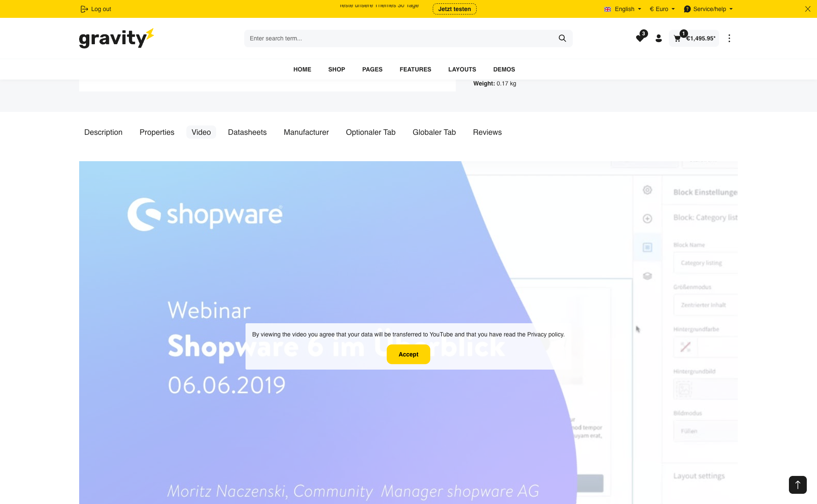Image resolution: width=817 pixels, height=504 pixels.
Task: Click the scroll-to-top arrow button
Action: click(797, 484)
